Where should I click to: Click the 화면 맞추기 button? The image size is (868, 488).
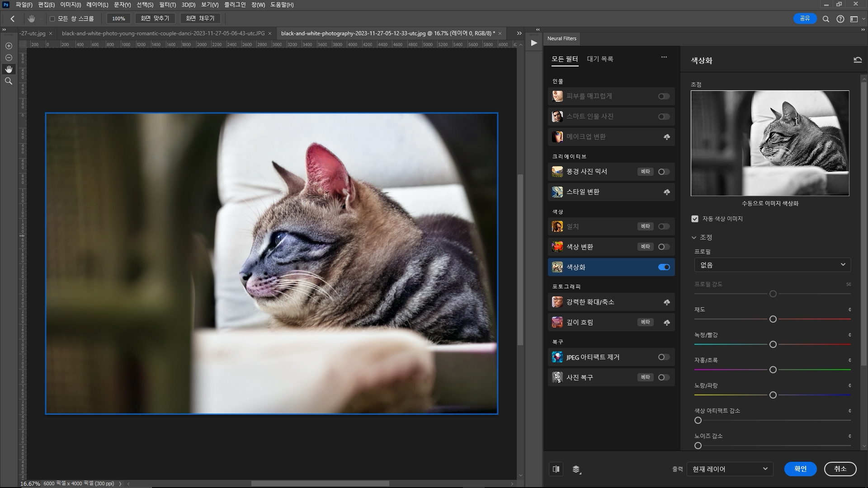pos(155,19)
